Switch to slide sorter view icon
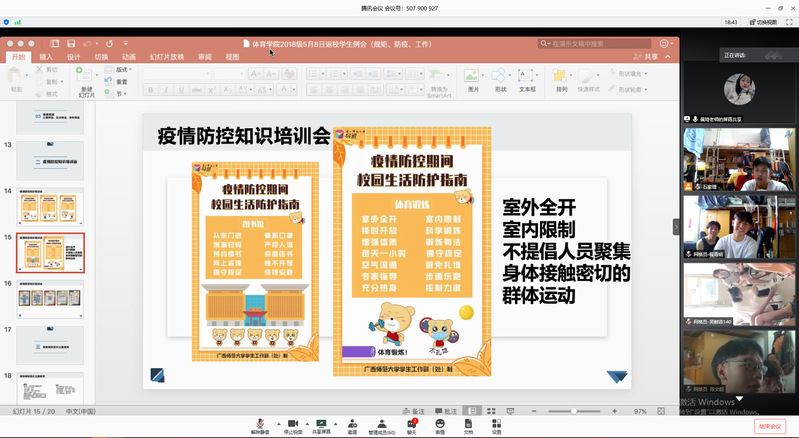 tap(491, 411)
